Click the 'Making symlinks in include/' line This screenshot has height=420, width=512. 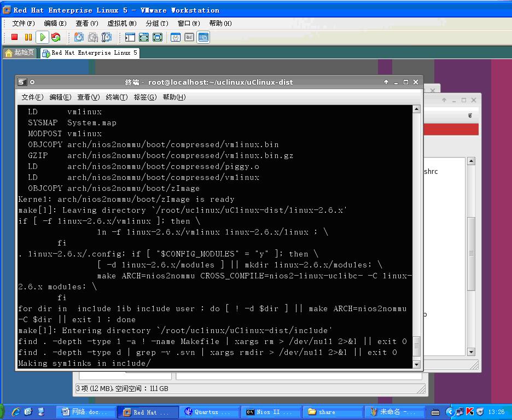tap(84, 363)
